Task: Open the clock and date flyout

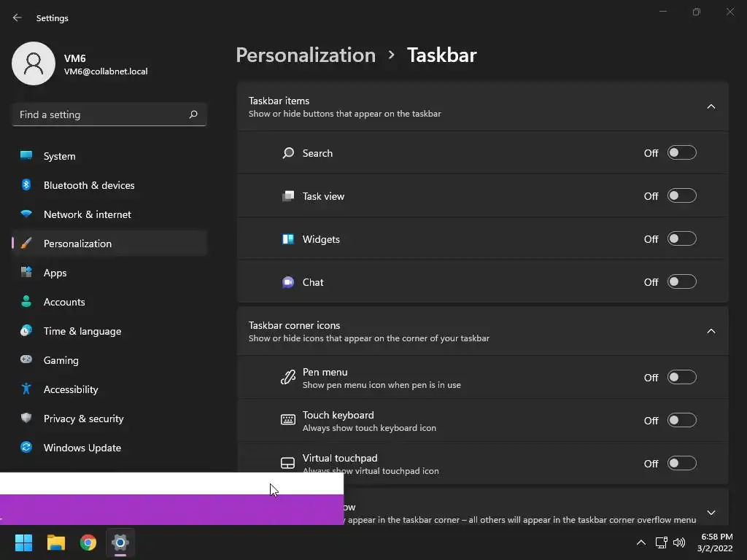Action: (x=716, y=542)
